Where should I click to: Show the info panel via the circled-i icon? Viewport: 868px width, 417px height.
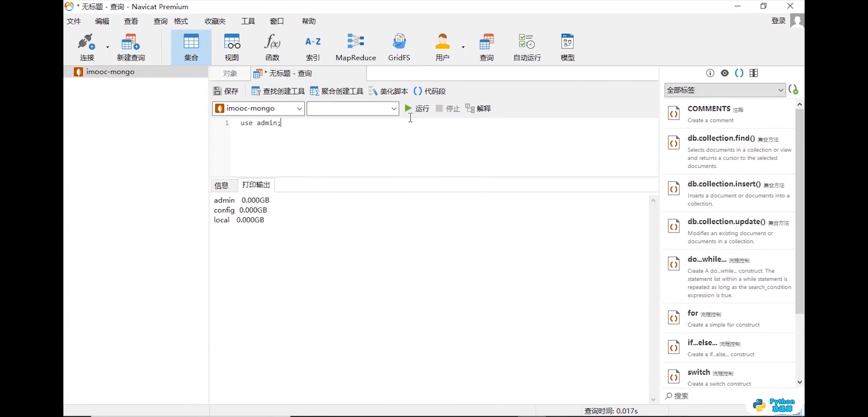point(710,73)
